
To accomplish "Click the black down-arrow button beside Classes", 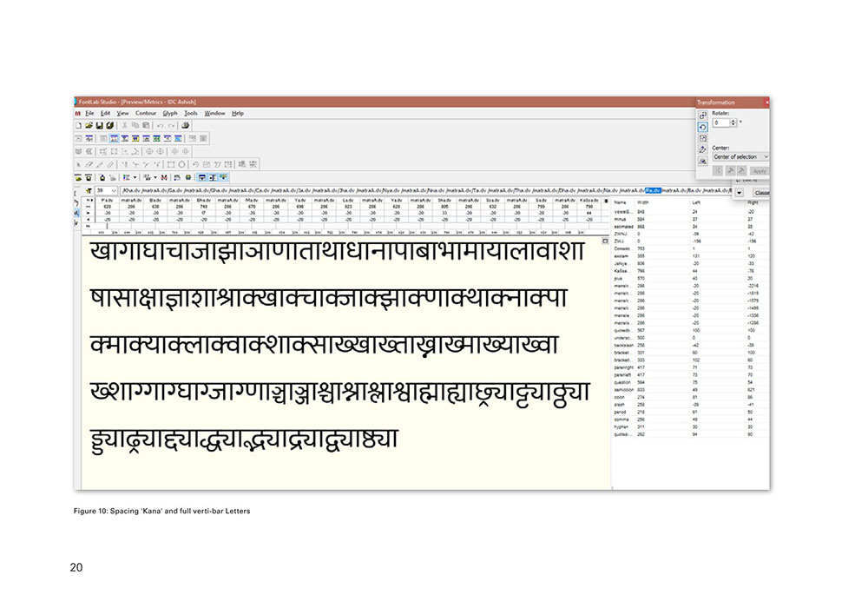I will click(x=739, y=193).
